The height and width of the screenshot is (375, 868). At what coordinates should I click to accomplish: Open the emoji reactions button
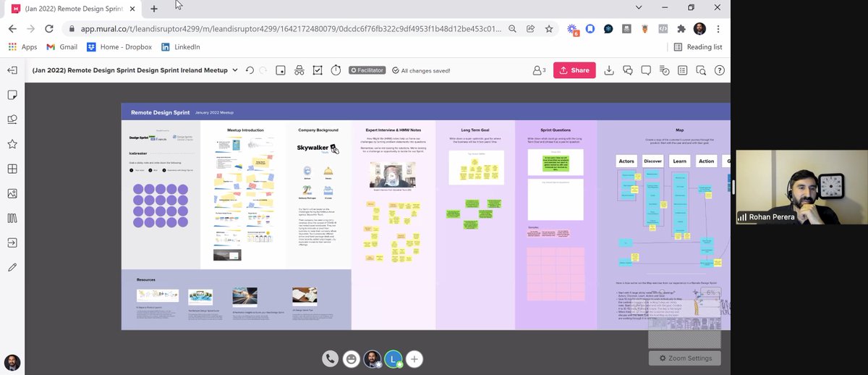click(352, 358)
